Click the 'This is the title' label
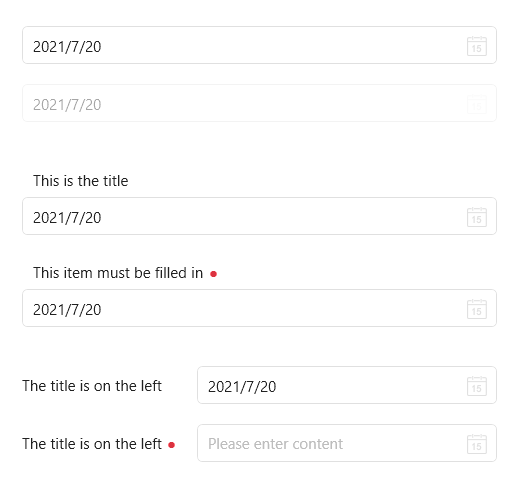The width and height of the screenshot is (517, 489). (x=81, y=181)
